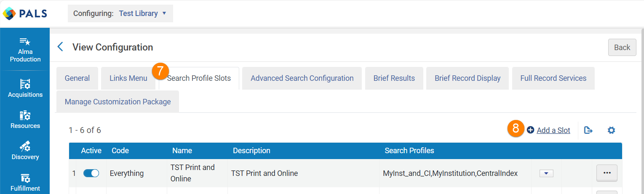644x194 pixels.
Task: Click the export list icon
Action: [x=588, y=130]
